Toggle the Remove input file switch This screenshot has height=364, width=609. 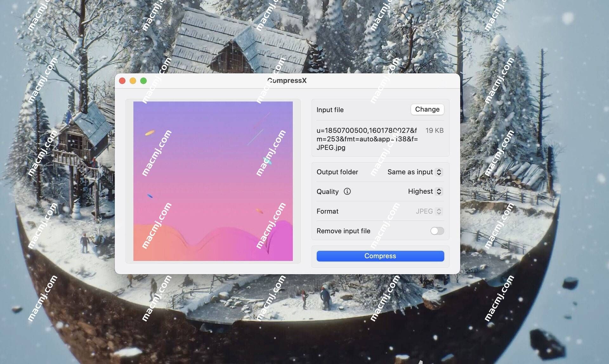point(437,231)
